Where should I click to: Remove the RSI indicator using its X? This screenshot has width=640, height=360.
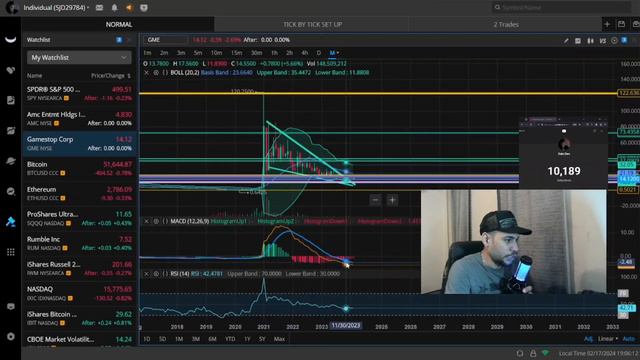tap(147, 274)
